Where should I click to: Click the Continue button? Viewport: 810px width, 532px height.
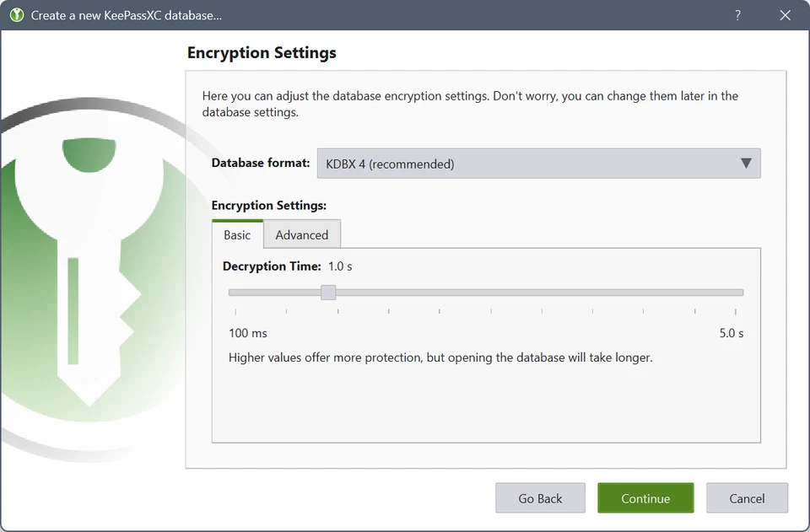click(645, 497)
